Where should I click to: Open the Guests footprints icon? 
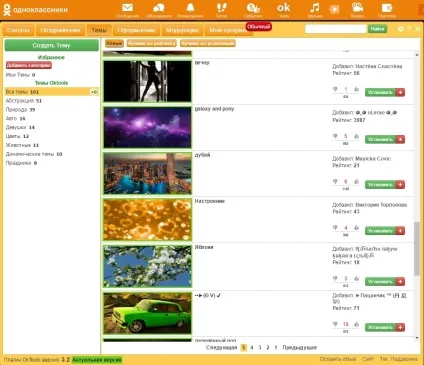221,8
